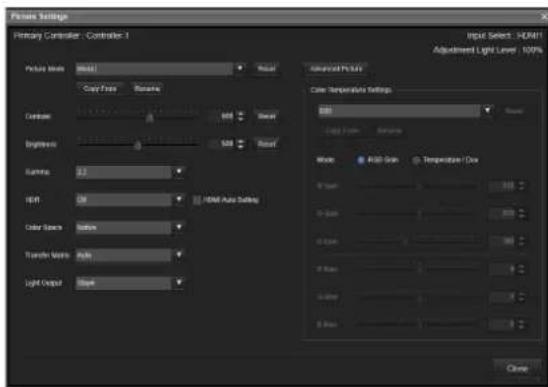
Task: Open the Transfer Matrix dropdown
Action: tap(130, 255)
